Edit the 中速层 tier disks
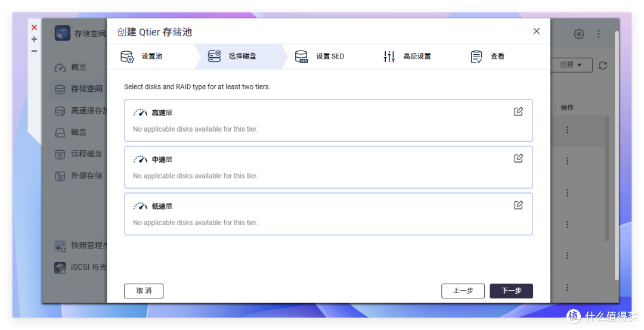Viewport: 644px width, 330px height. pos(518,158)
